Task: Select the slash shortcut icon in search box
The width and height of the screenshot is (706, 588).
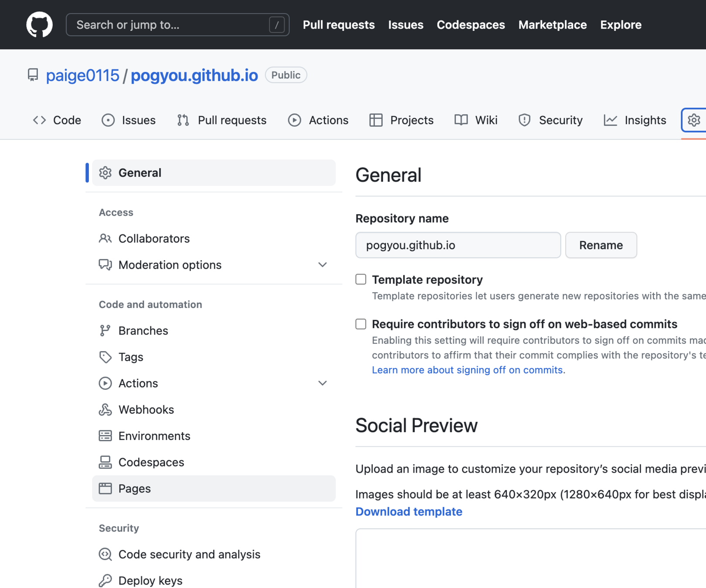Action: [277, 25]
